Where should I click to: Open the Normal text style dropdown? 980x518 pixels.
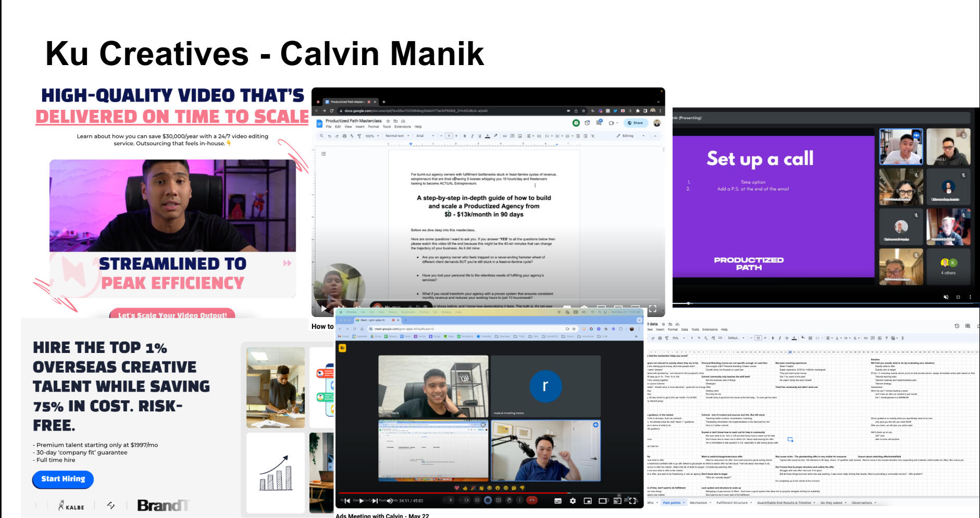(x=397, y=136)
